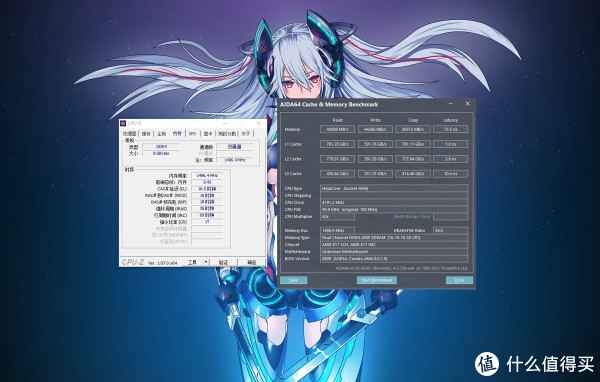Switch to the 显卡 tab
The height and width of the screenshot is (382, 600).
208,134
